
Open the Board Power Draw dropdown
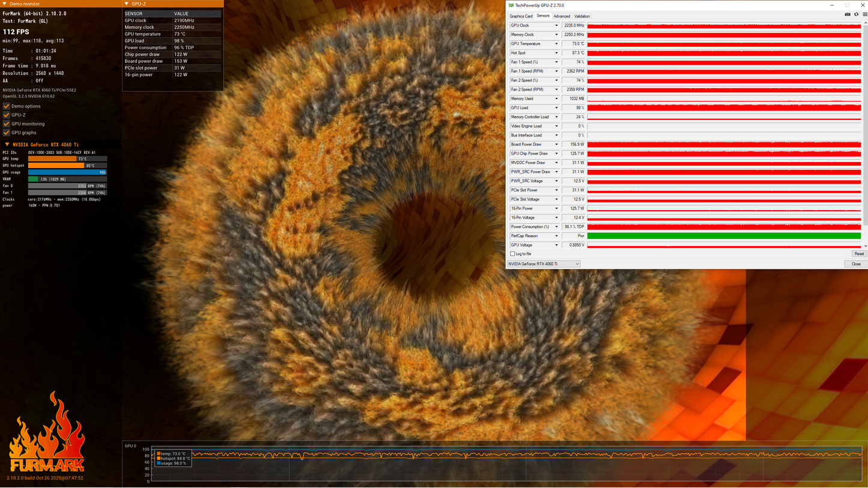[557, 145]
